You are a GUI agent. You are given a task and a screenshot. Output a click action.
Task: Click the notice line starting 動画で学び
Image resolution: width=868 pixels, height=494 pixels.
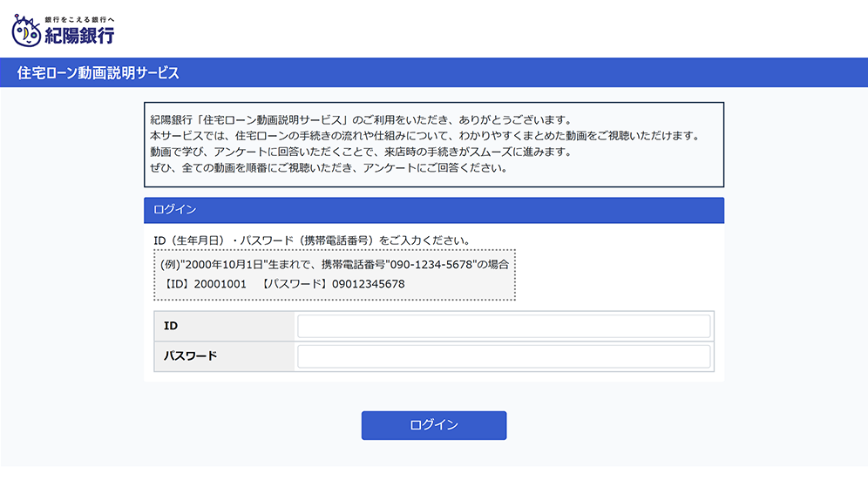pyautogui.click(x=362, y=152)
